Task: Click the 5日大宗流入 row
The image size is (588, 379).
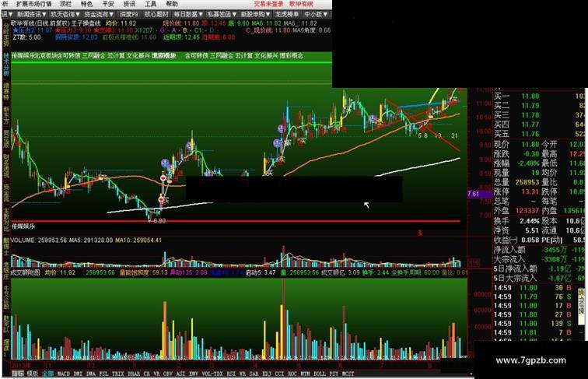Action: (x=539, y=278)
